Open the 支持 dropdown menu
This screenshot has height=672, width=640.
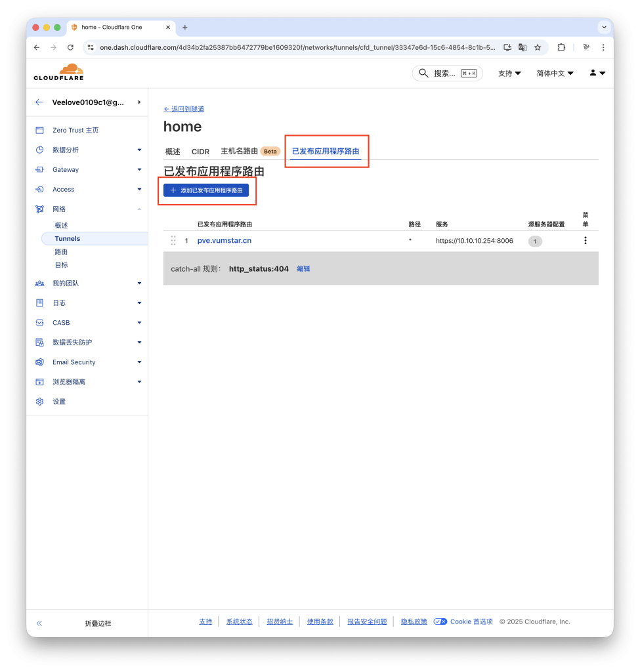coord(509,73)
